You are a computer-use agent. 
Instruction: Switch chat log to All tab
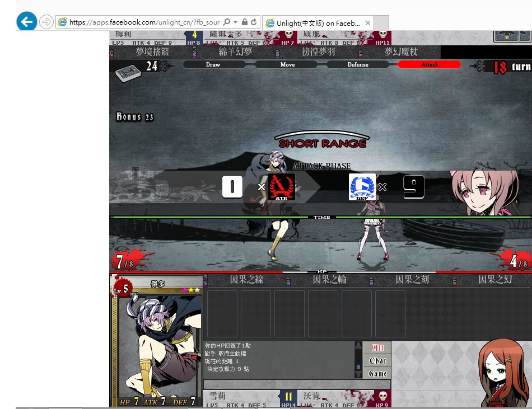tap(377, 348)
